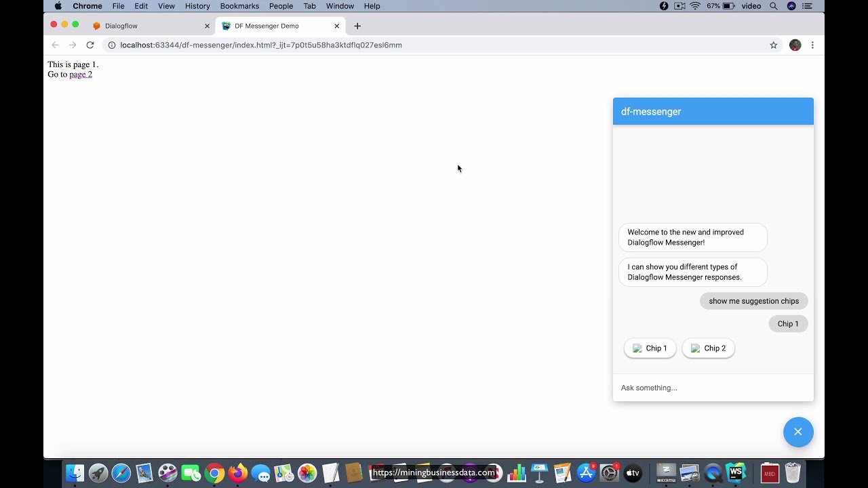
Task: Open the People menu
Action: click(x=281, y=6)
